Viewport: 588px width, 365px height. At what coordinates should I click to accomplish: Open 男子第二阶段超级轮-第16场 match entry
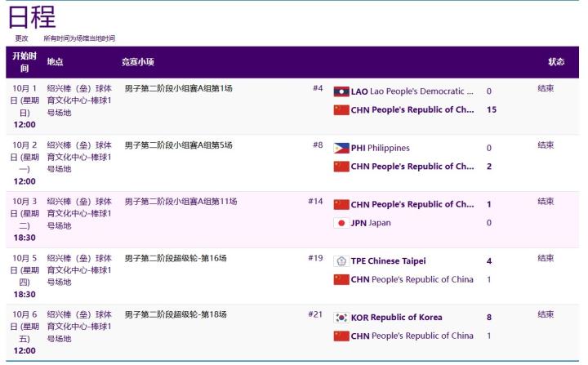point(176,258)
